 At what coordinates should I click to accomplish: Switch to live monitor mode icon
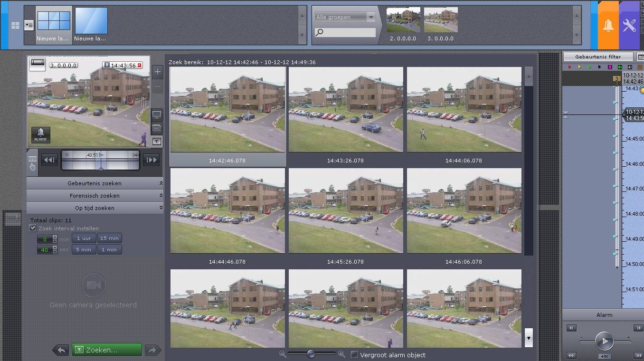[x=157, y=115]
